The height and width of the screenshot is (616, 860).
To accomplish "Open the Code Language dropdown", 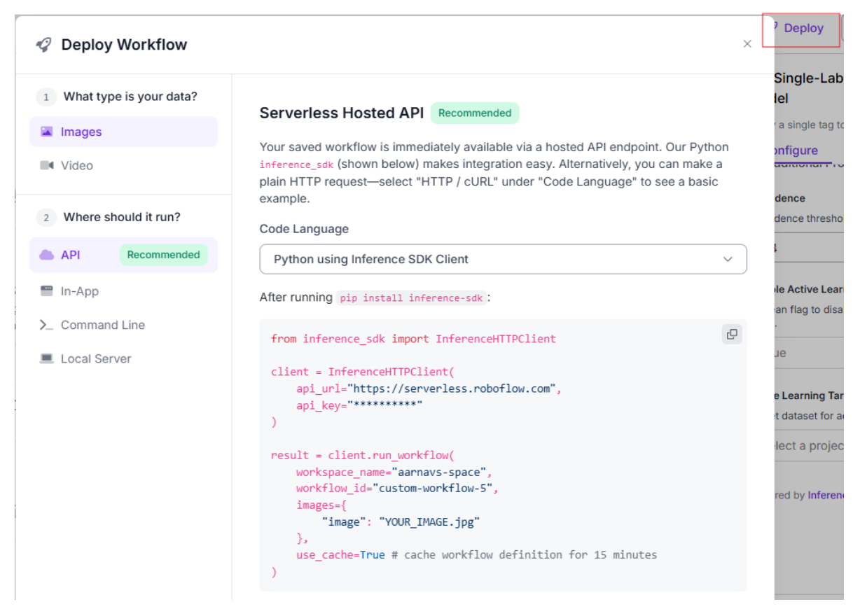I will click(x=503, y=259).
